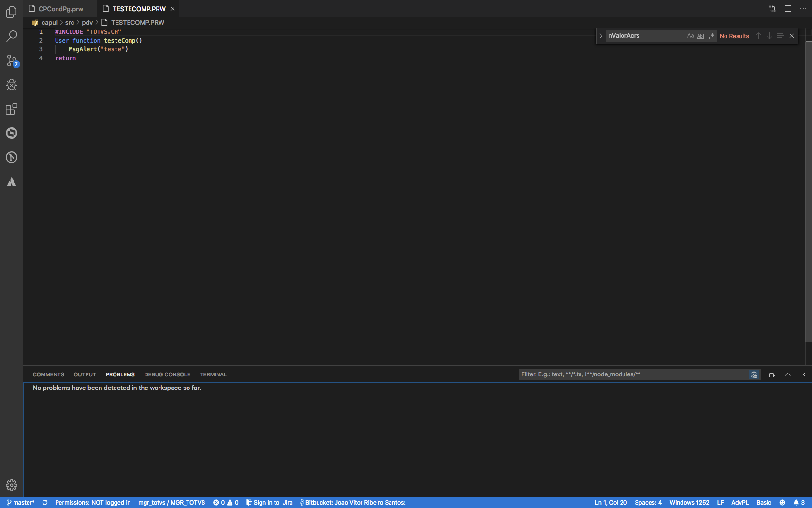Expand the find widget to show replace
The image size is (812, 508).
click(600, 35)
